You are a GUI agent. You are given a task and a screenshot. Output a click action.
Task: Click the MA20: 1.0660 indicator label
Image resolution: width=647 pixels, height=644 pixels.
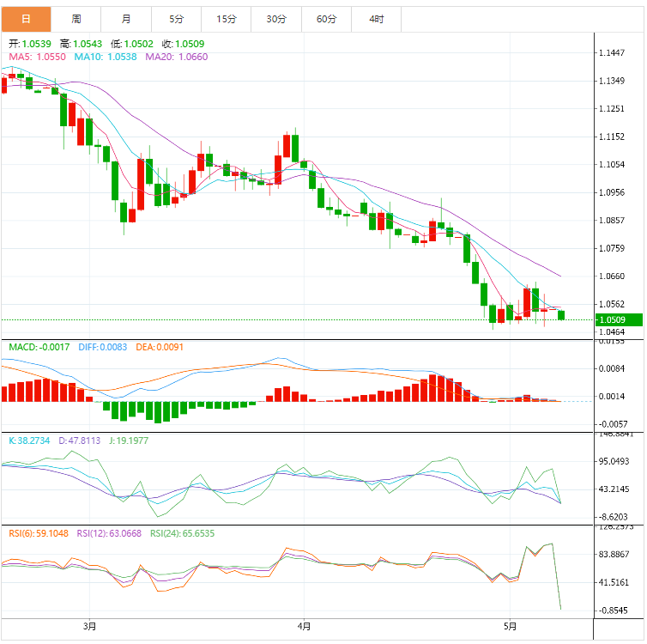pyautogui.click(x=177, y=57)
